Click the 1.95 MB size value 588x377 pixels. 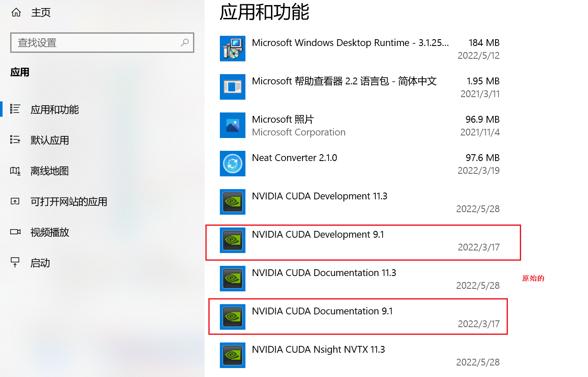coord(483,81)
